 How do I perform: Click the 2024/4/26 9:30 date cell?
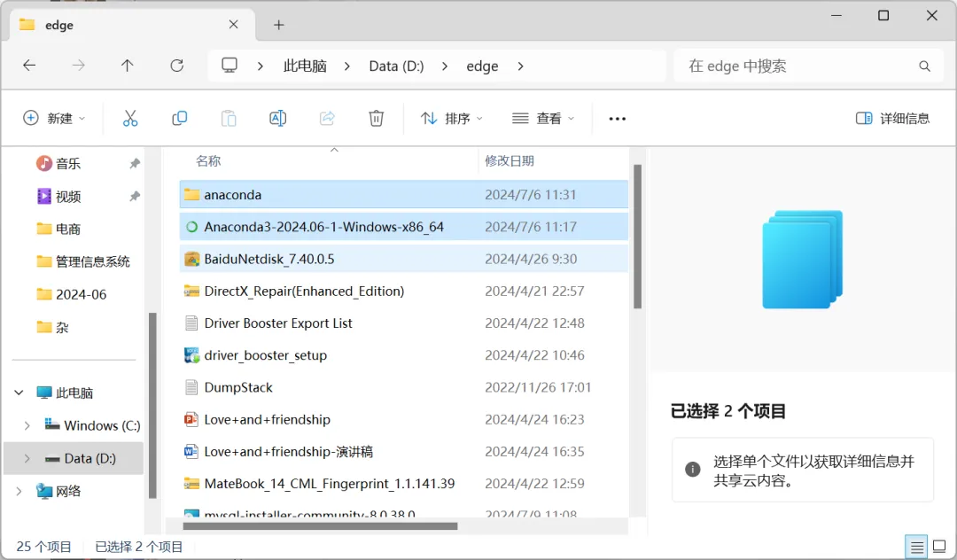pos(531,260)
